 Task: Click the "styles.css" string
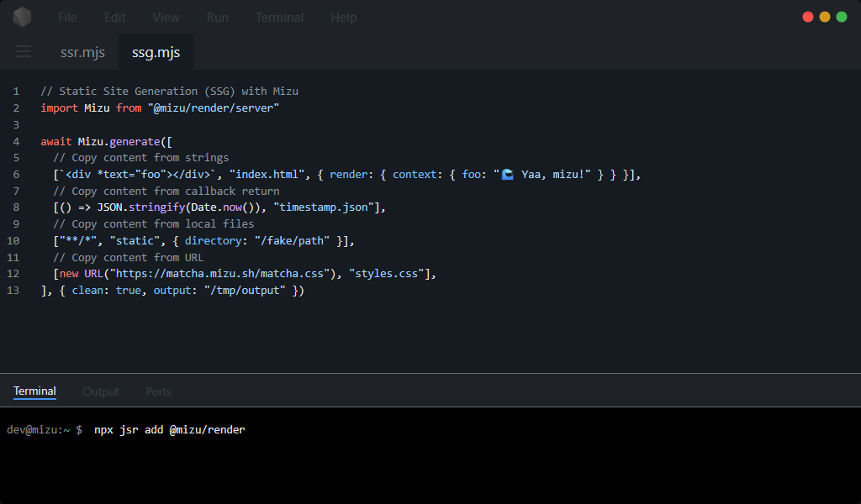point(387,274)
